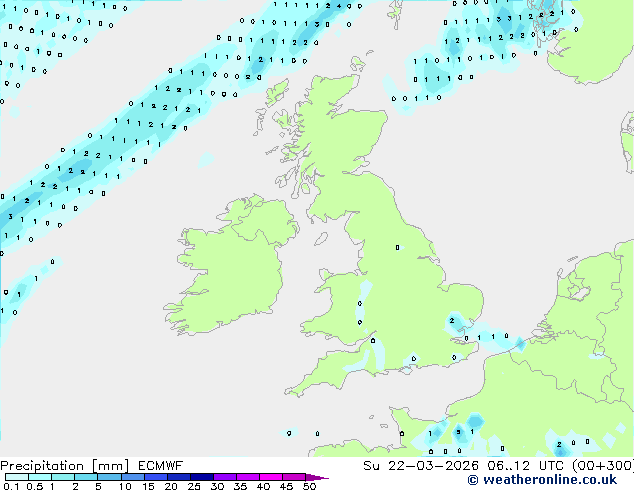Select the "(00+300)" forecast offset text

tap(603, 466)
